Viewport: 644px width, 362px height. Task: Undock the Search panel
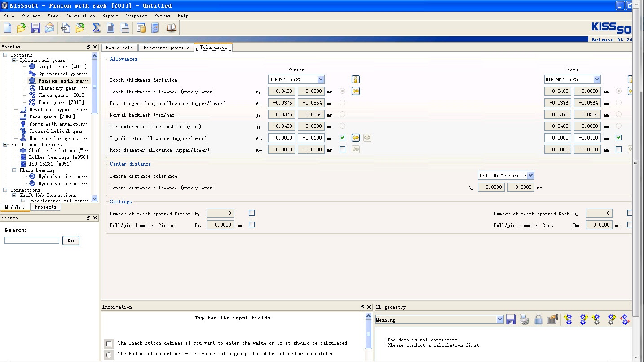88,218
